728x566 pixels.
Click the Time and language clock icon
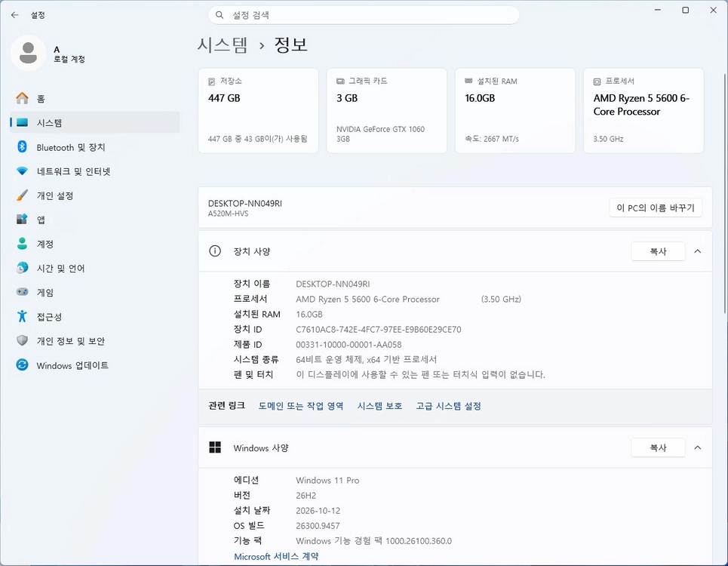tap(22, 268)
